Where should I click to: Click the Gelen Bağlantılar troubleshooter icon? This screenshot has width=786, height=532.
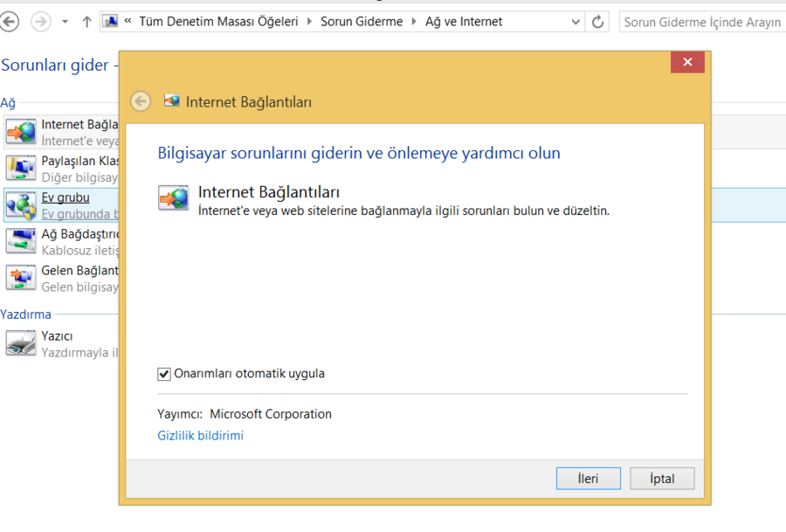[x=21, y=278]
